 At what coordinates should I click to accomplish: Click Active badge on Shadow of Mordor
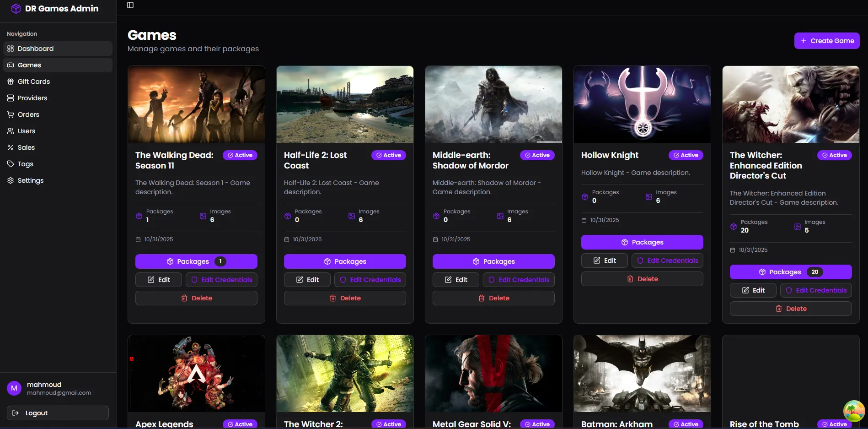537,155
